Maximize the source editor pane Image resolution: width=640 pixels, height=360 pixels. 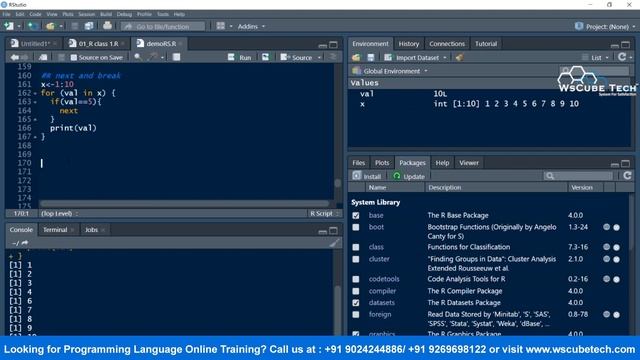coord(333,44)
